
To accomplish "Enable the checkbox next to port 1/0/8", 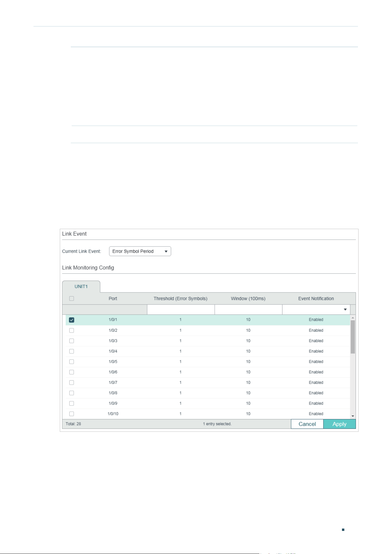I will coord(72,393).
